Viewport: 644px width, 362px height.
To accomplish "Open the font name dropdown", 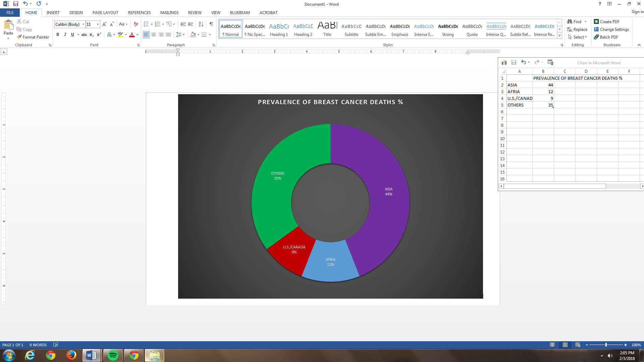I will (83, 24).
